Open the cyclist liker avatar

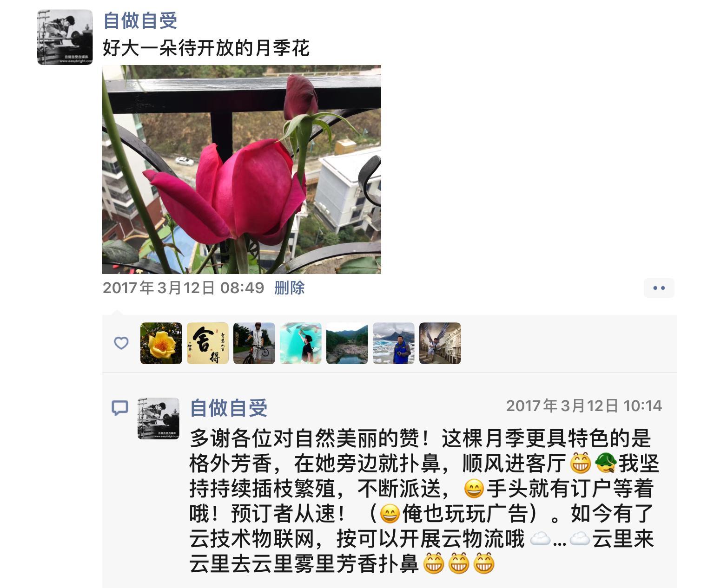click(254, 343)
